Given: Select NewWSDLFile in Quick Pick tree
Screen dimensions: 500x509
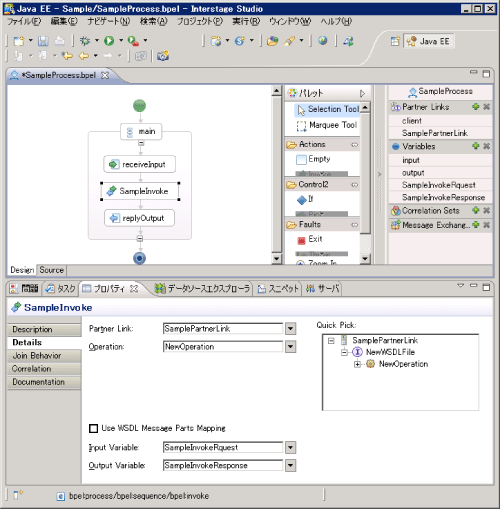Looking at the screenshot, I should coord(390,352).
